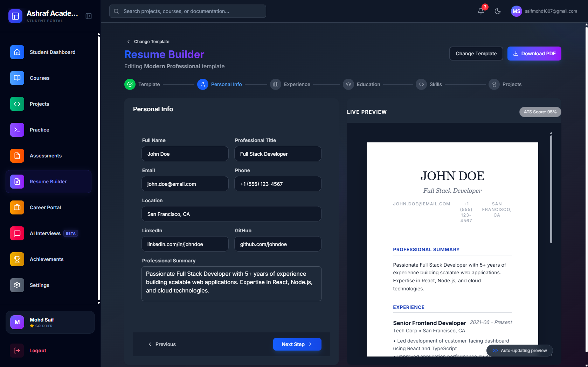The width and height of the screenshot is (588, 367).
Task: Jump to the Experience step label
Action: [297, 84]
